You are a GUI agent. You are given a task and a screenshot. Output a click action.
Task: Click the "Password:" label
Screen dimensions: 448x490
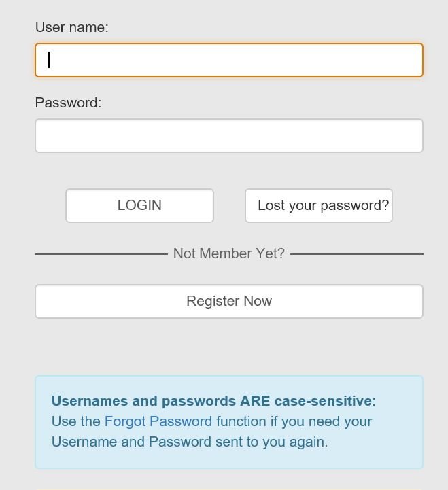68,103
